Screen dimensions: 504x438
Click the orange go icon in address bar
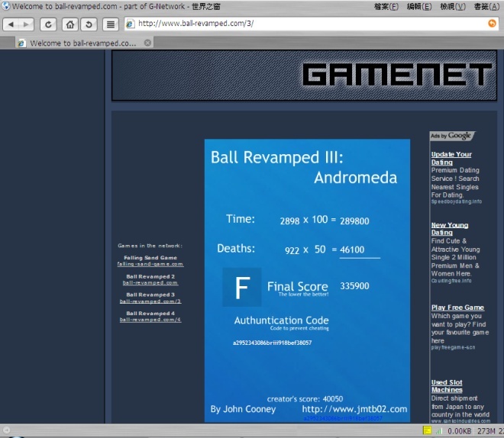pos(492,23)
